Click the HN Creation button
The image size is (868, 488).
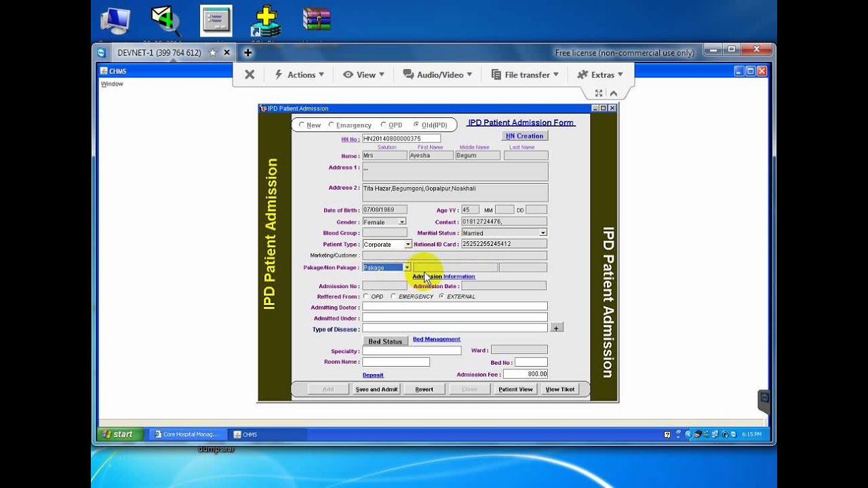[x=525, y=136]
